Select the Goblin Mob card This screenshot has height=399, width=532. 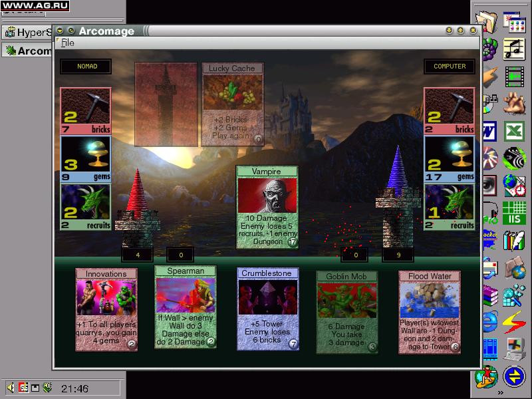(x=346, y=312)
